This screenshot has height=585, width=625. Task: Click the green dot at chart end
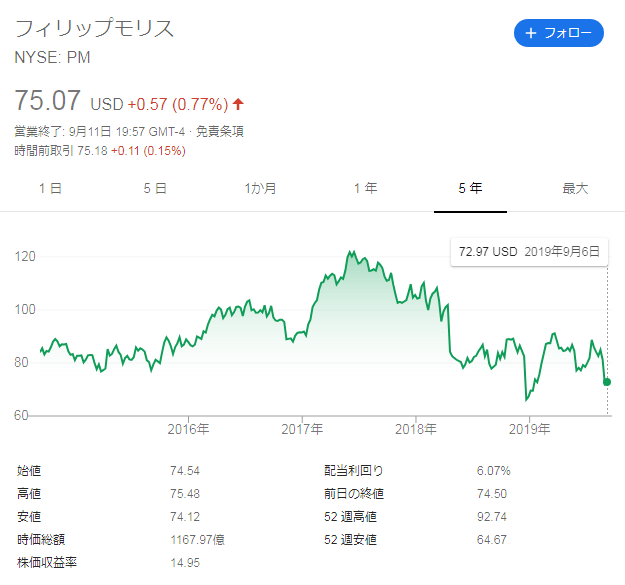pyautogui.click(x=607, y=382)
